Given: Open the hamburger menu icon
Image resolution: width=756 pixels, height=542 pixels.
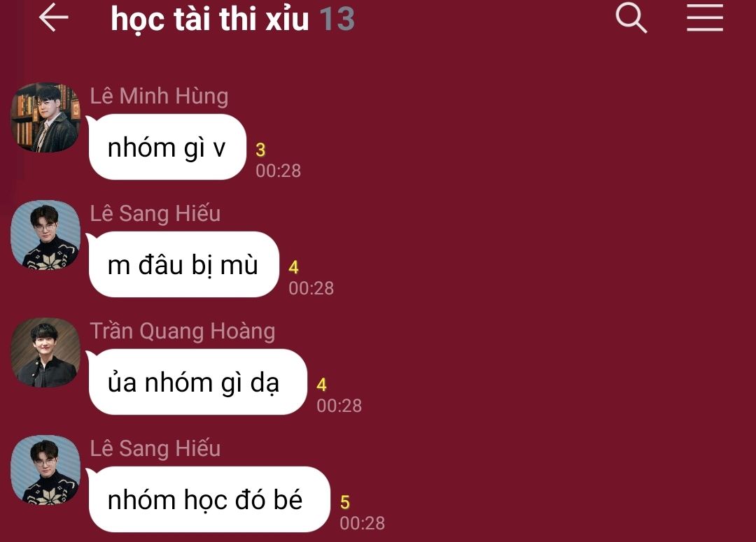Looking at the screenshot, I should [704, 17].
